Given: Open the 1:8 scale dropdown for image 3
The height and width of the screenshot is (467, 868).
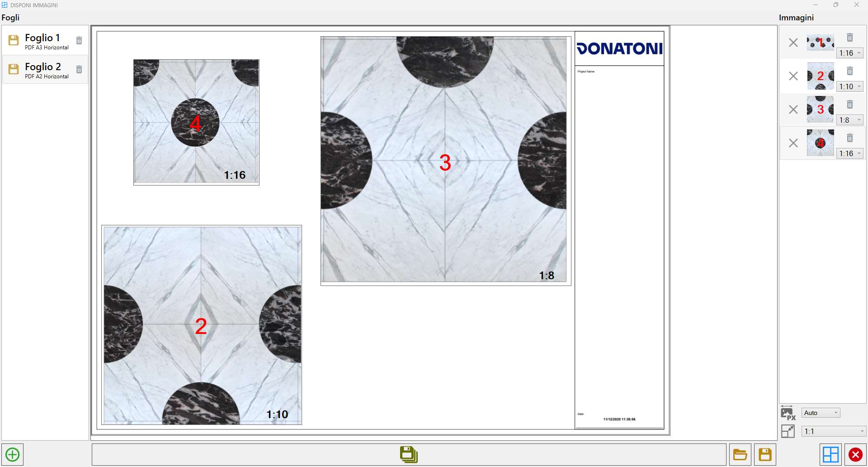Looking at the screenshot, I should [x=850, y=120].
